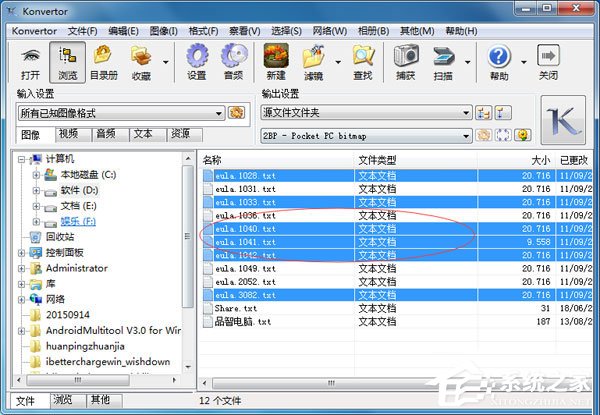600x415 pixels.
Task: Click the rename text icon beside output folder
Action: [503, 113]
